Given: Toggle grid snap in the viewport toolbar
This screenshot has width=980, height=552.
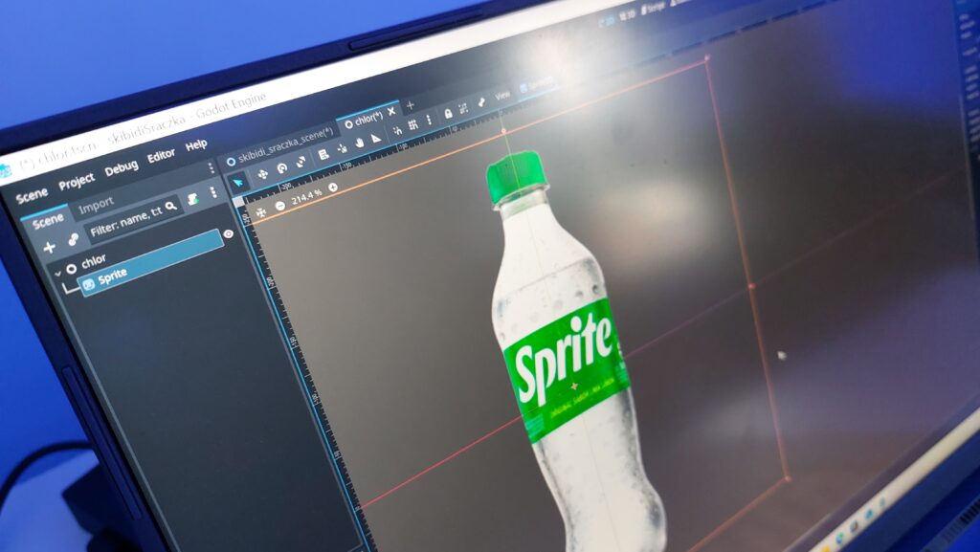Looking at the screenshot, I should coord(412,125).
